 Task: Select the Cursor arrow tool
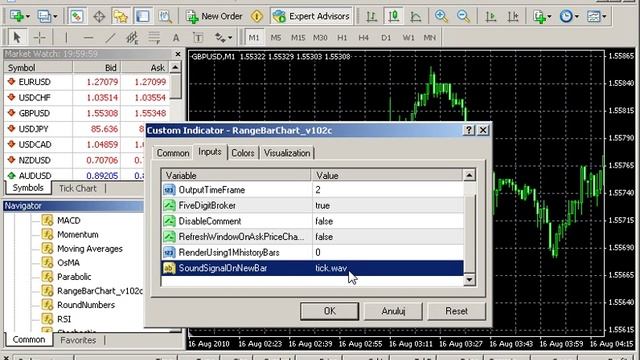[x=17, y=38]
